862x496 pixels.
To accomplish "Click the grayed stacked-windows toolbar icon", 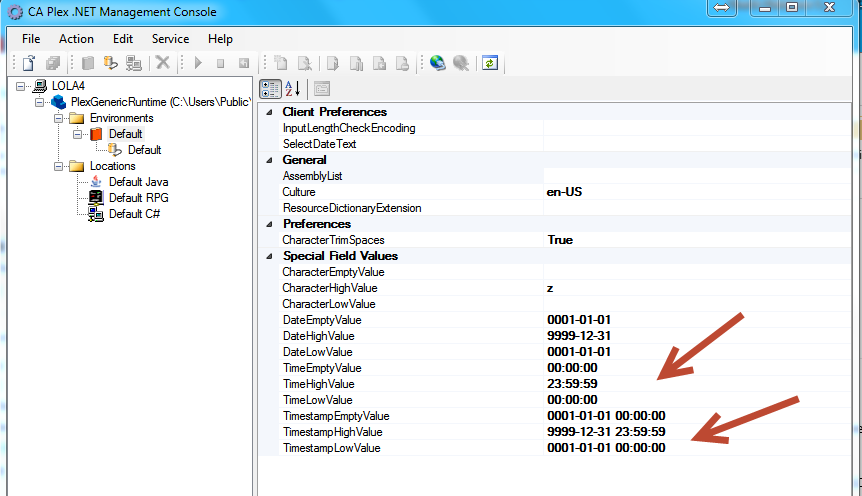I will [53, 63].
